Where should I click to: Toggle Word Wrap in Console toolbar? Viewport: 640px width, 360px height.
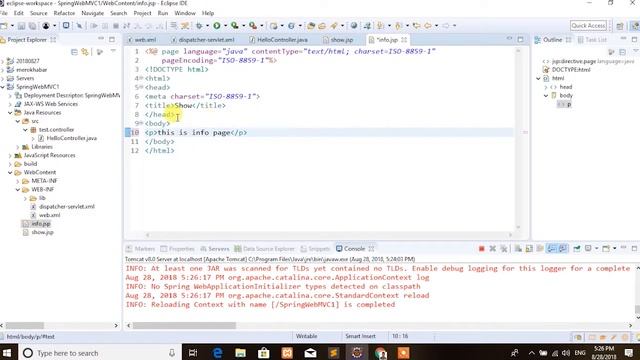pyautogui.click(x=540, y=249)
